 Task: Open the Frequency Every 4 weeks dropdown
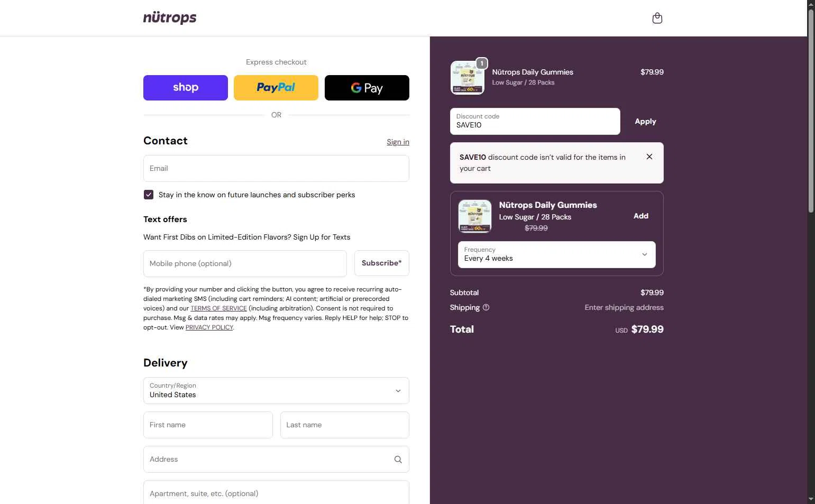[557, 254]
